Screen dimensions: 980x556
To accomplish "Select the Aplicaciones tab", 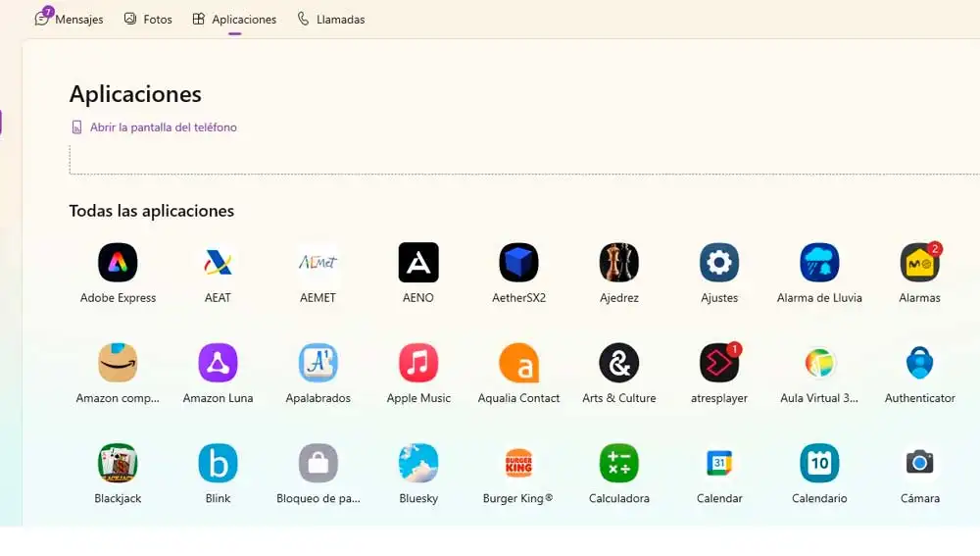I will point(234,19).
